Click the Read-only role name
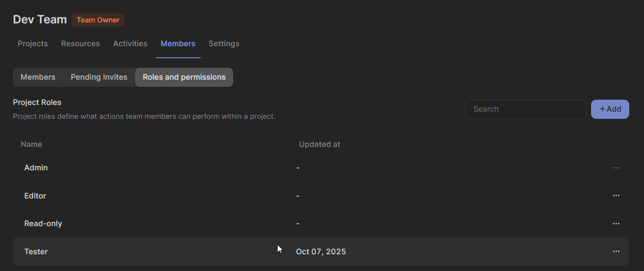 click(x=43, y=224)
